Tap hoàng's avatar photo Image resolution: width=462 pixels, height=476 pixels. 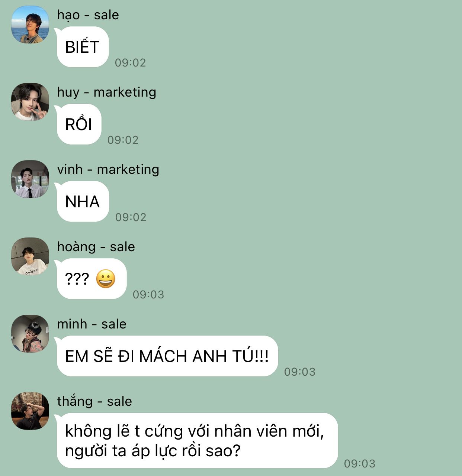point(30,256)
